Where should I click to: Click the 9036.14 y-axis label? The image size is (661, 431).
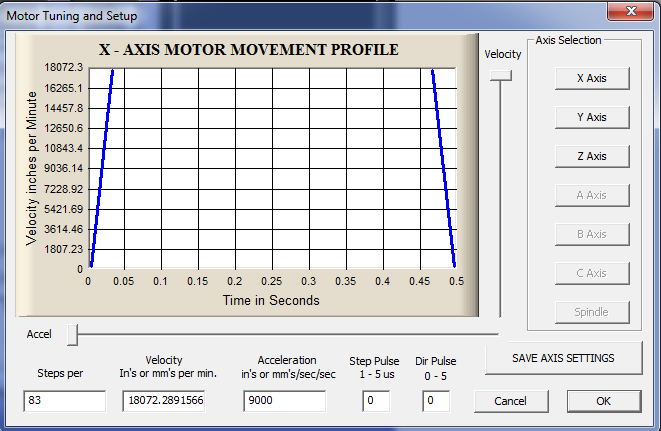64,169
